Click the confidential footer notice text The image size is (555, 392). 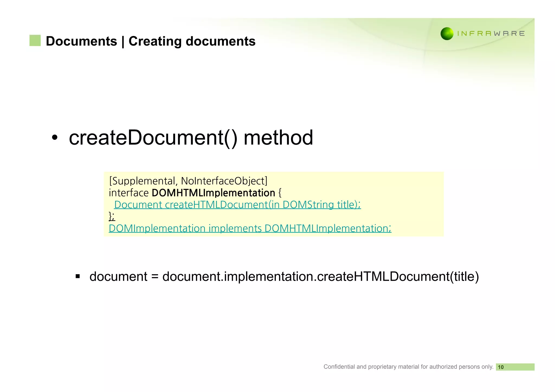408,367
